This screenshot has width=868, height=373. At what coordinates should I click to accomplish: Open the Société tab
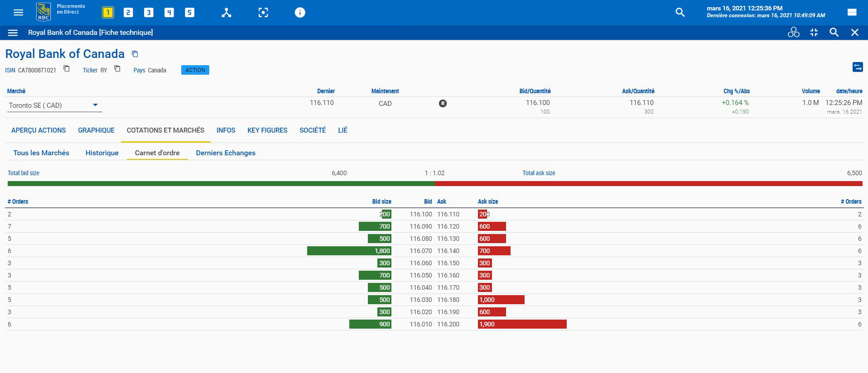tap(313, 130)
